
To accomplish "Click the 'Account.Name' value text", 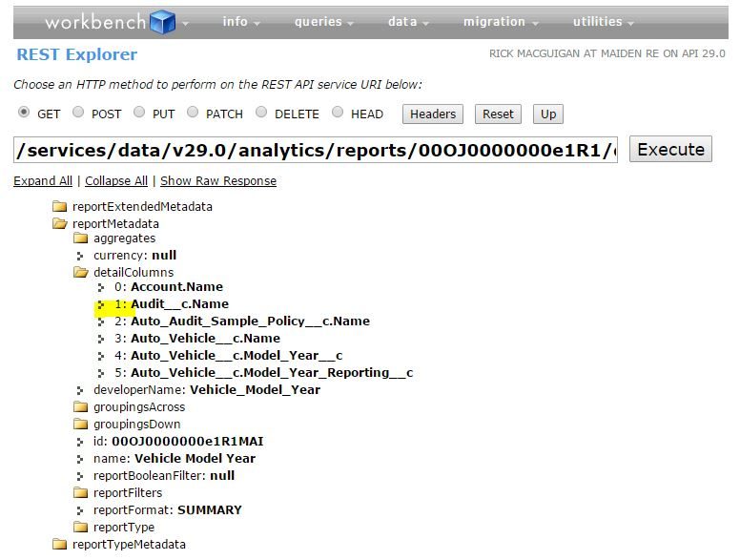I will [177, 286].
